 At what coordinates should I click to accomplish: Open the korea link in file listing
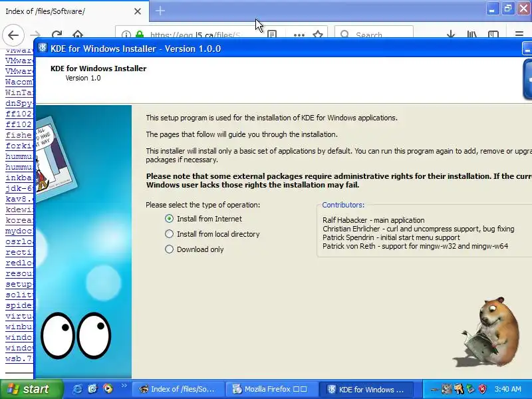click(19, 220)
